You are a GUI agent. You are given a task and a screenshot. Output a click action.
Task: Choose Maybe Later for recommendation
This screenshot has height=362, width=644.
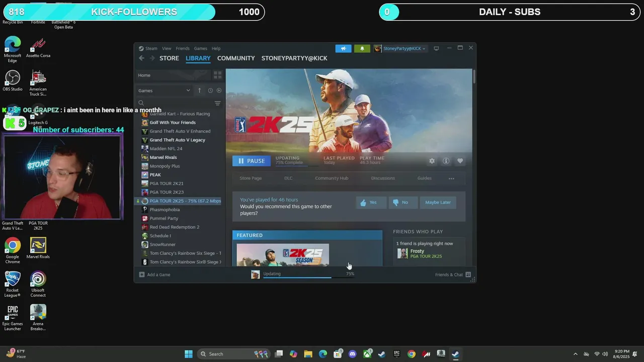(x=438, y=202)
